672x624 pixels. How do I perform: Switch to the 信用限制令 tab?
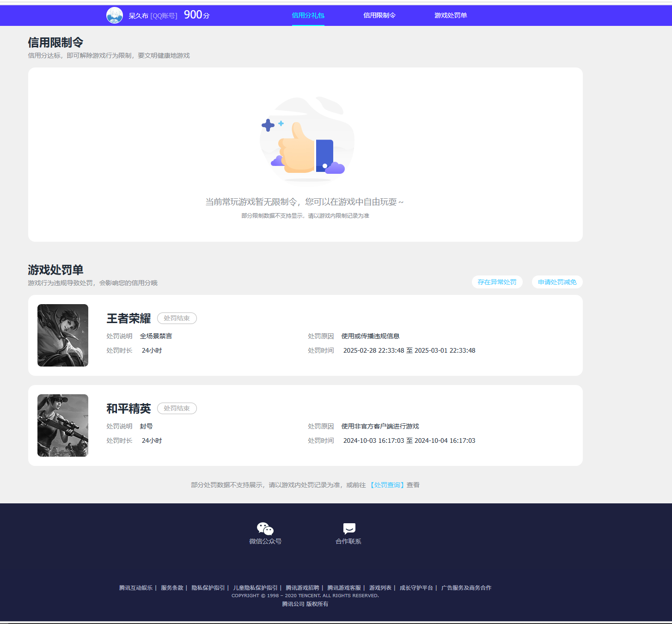pos(379,15)
